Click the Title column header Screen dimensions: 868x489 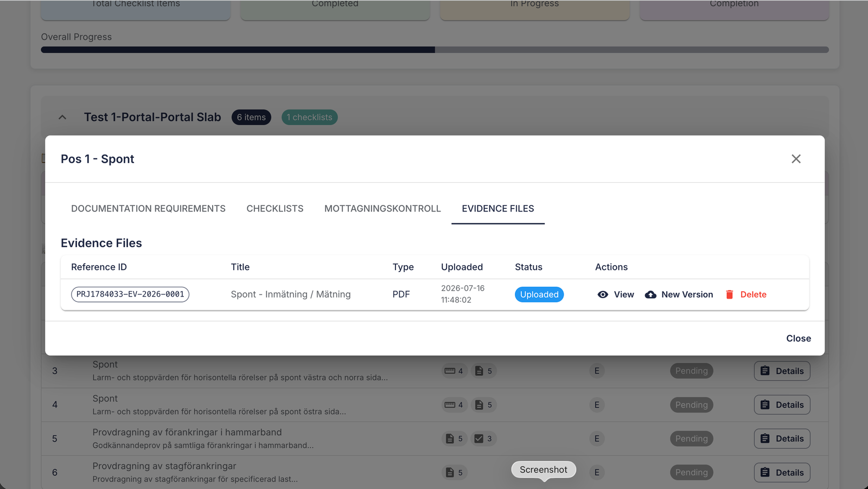point(240,267)
